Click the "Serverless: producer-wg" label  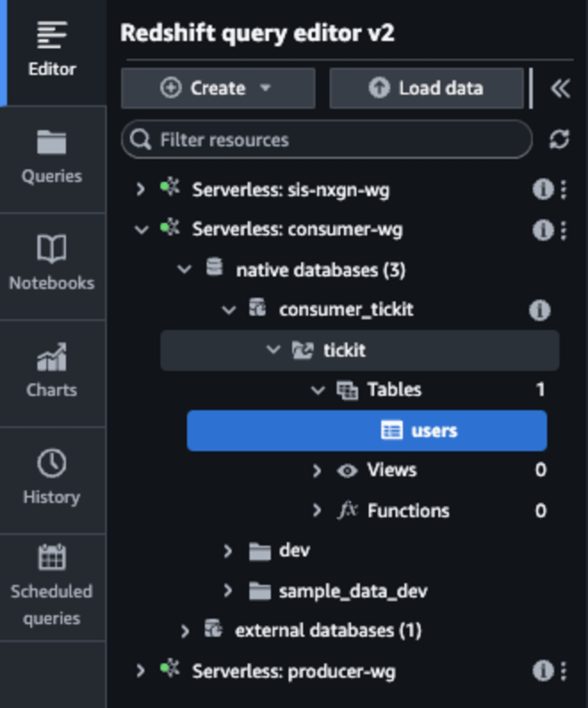(x=294, y=671)
